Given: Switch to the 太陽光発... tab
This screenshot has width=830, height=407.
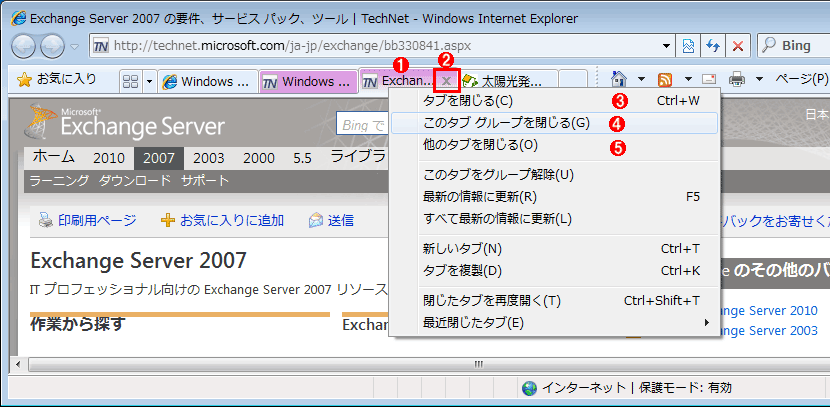Looking at the screenshot, I should click(509, 82).
